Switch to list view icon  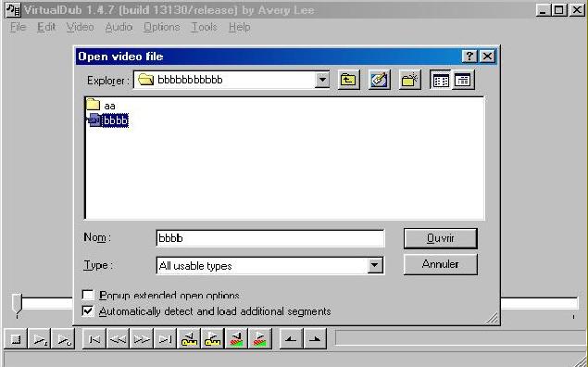coord(441,80)
